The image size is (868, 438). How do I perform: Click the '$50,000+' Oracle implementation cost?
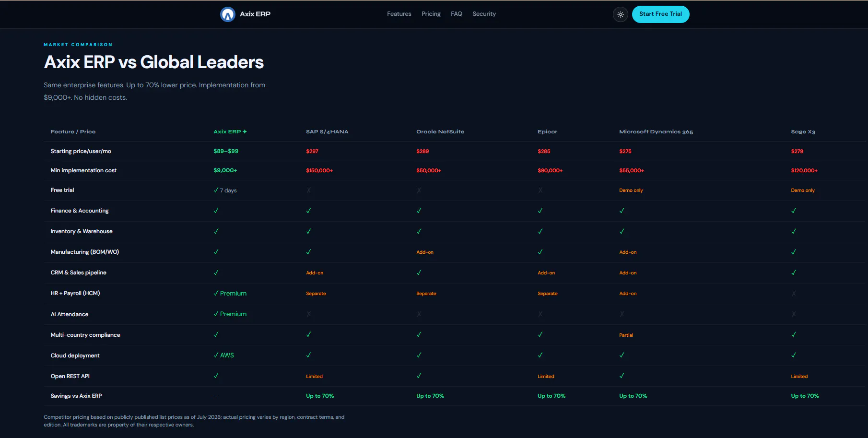[x=429, y=170]
